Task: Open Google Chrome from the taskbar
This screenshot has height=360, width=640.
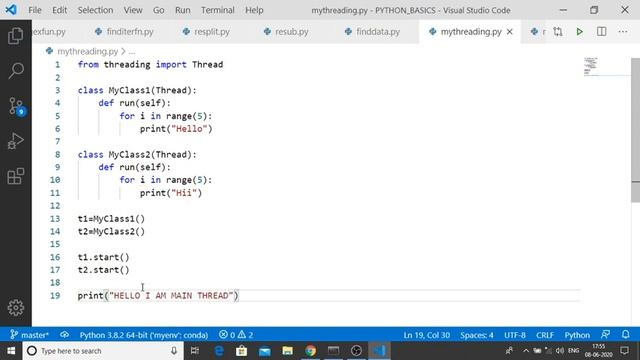Action: click(x=311, y=351)
